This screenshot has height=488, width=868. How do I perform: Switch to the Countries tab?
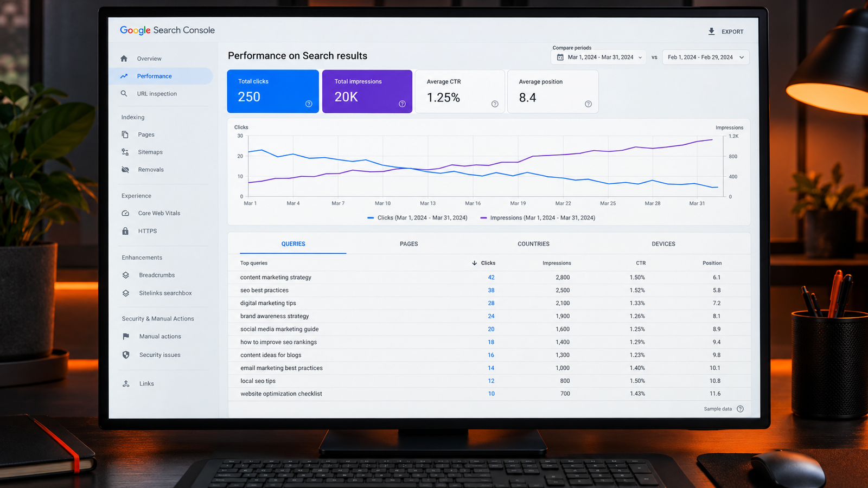[533, 244]
